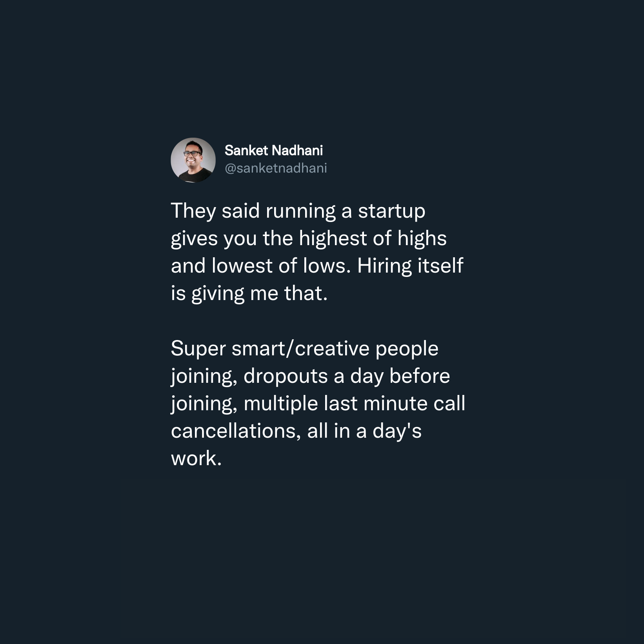The height and width of the screenshot is (644, 644).
Task: Click the line starting 'They said running'
Action: point(298,212)
